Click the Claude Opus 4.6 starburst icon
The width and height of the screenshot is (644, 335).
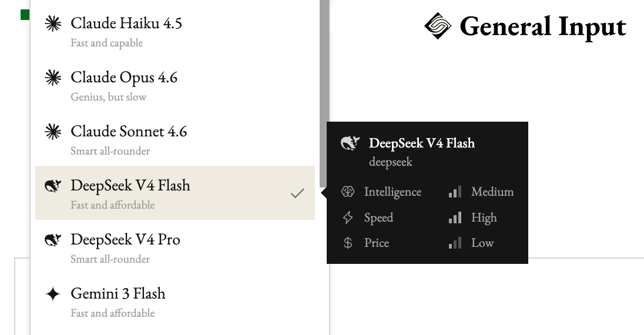point(53,78)
